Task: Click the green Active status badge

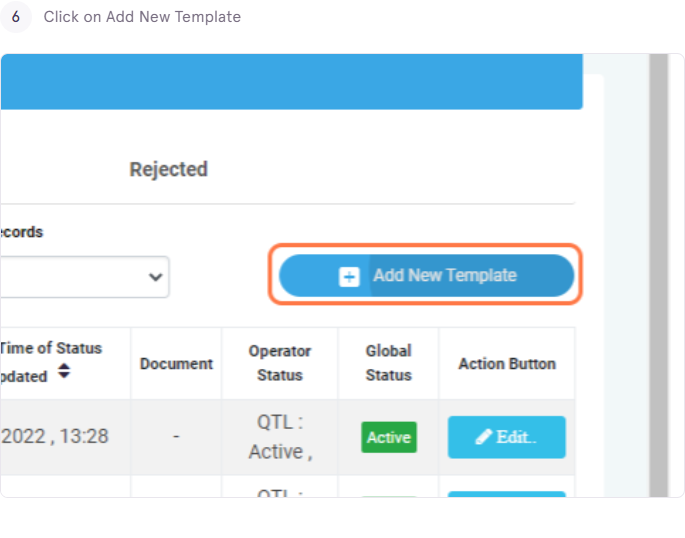Action: click(x=389, y=437)
